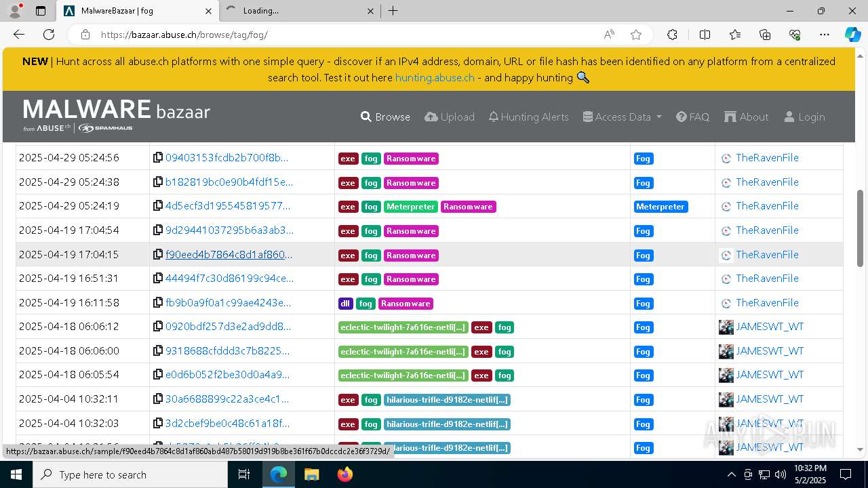Open new browser tab
The width and height of the screenshot is (868, 488).
click(x=393, y=11)
